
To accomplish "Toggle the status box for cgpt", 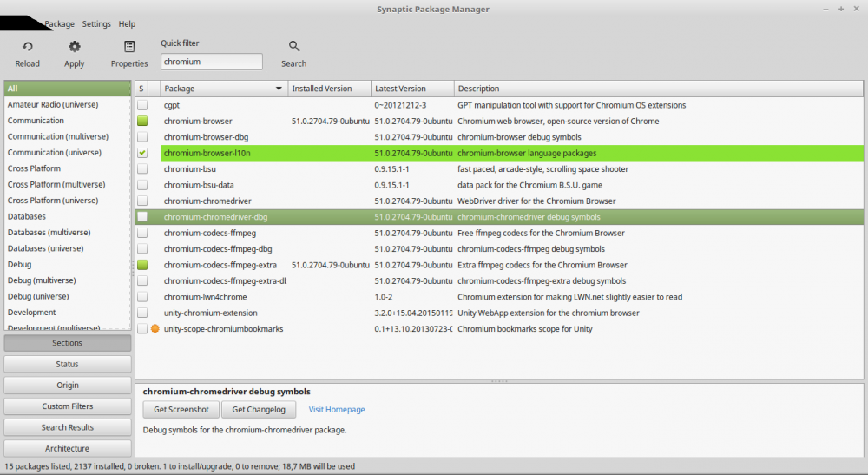I will pos(142,105).
